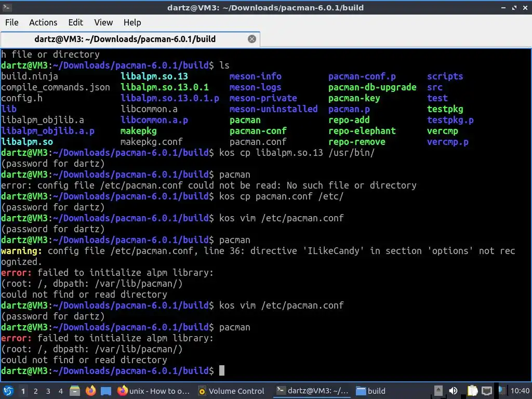
Task: Close the terminal window
Action: (525, 7)
